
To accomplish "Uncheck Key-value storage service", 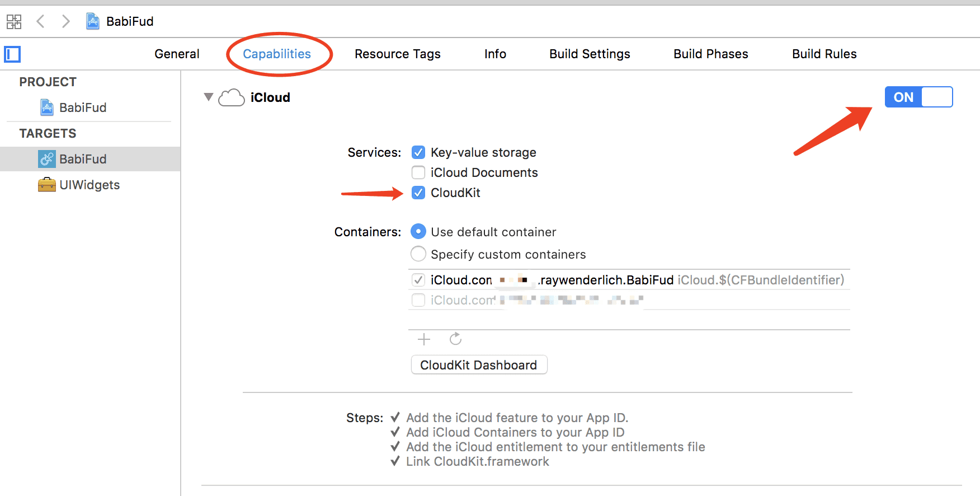I will [x=418, y=152].
